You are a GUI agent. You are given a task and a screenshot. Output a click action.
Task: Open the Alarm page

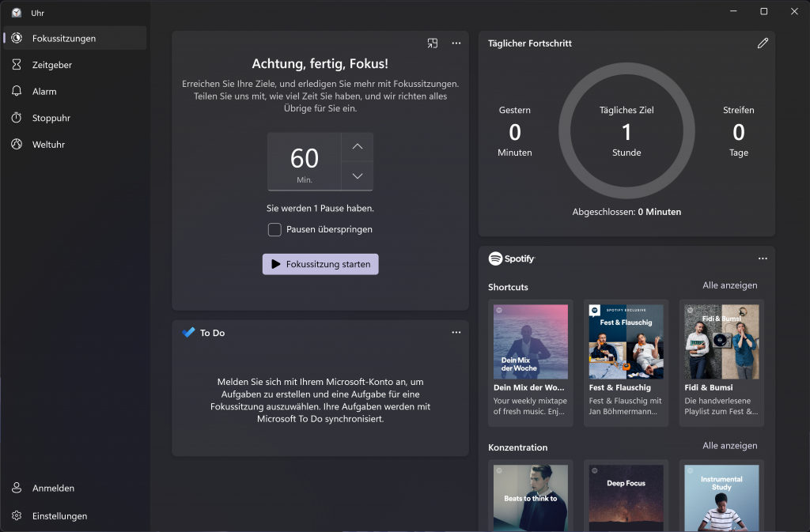point(75,92)
